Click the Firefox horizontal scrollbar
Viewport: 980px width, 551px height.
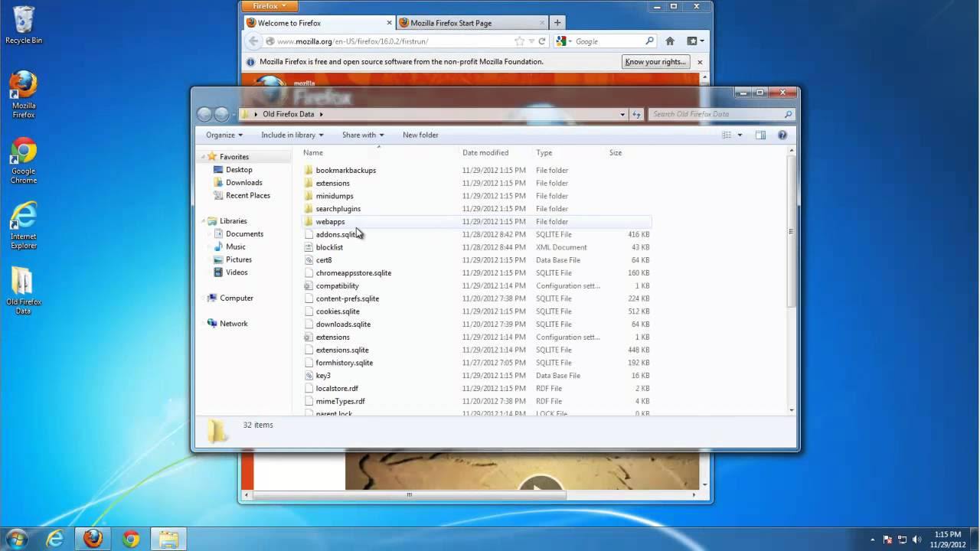409,495
